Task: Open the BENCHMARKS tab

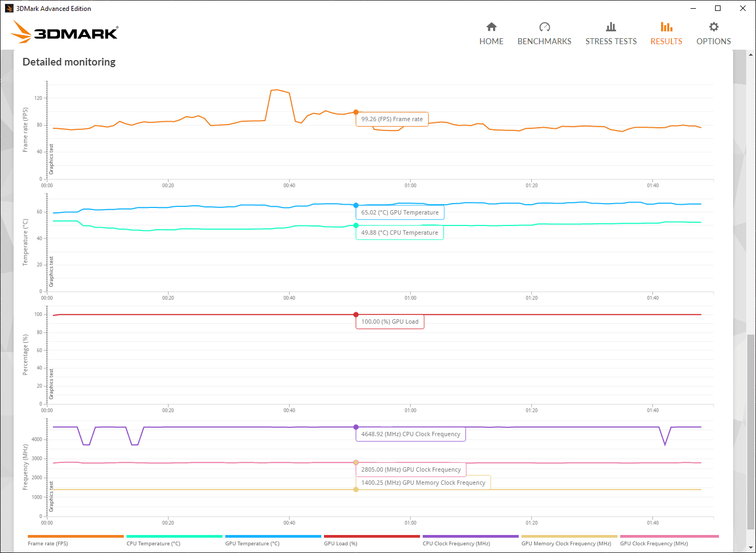Action: point(544,34)
